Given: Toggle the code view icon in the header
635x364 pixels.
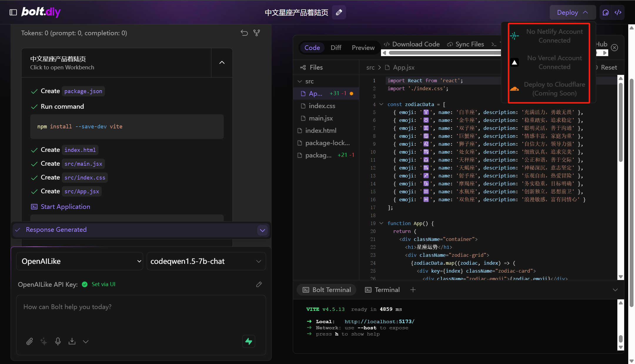Looking at the screenshot, I should click(618, 12).
